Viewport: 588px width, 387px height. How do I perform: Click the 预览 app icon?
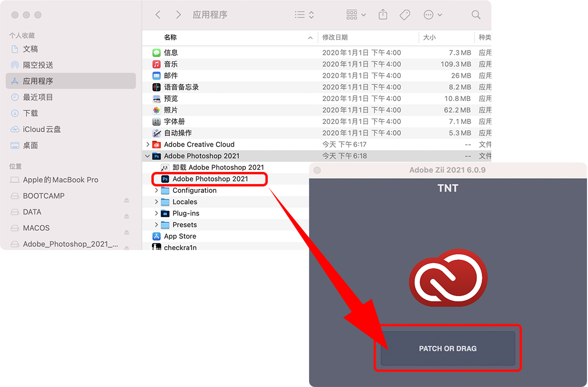(x=156, y=99)
